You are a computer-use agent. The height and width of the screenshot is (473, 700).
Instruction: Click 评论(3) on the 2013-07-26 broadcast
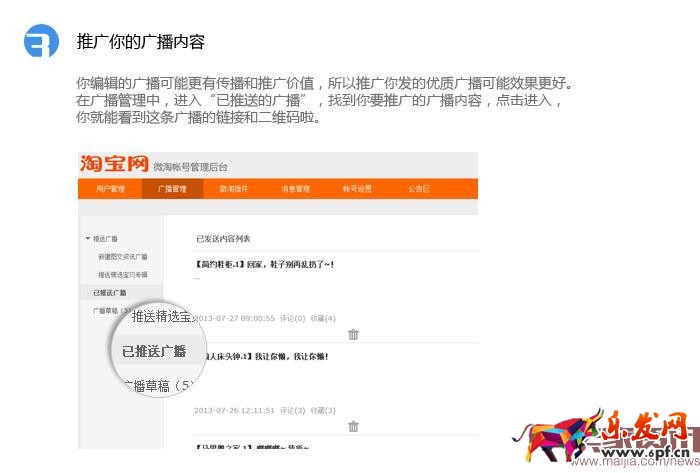click(x=293, y=410)
